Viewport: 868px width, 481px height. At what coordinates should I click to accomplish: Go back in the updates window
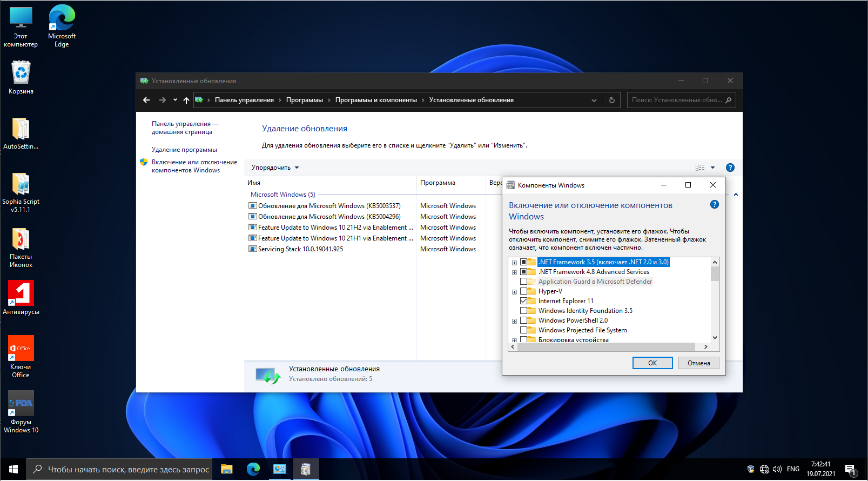coord(146,100)
